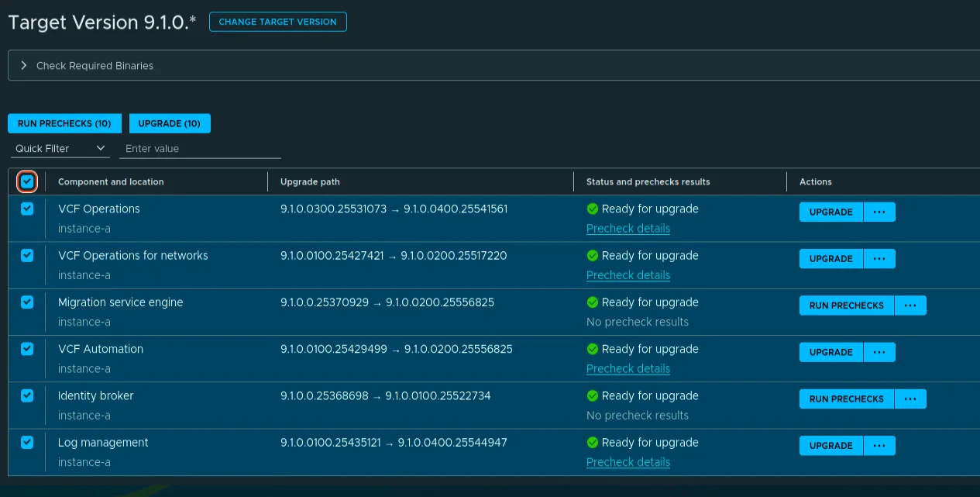980x497 pixels.
Task: Open more actions menu for VCF Automation
Action: pyautogui.click(x=879, y=352)
